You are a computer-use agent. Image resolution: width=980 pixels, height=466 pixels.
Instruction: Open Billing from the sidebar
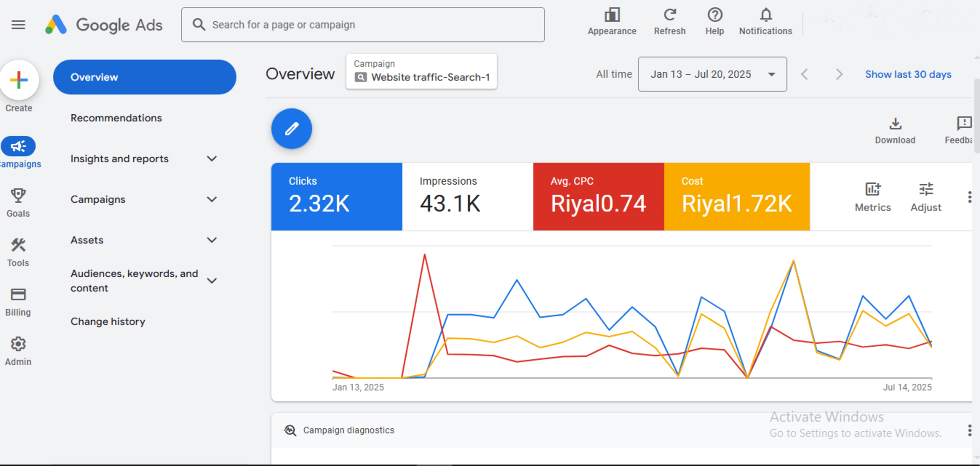pos(18,302)
